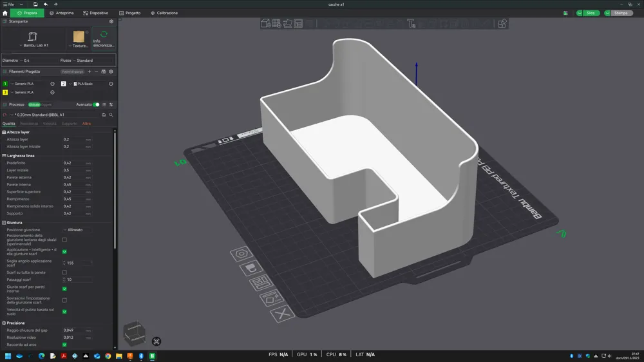The width and height of the screenshot is (644, 362).
Task: Remove a filament with the minus icon
Action: [97, 71]
